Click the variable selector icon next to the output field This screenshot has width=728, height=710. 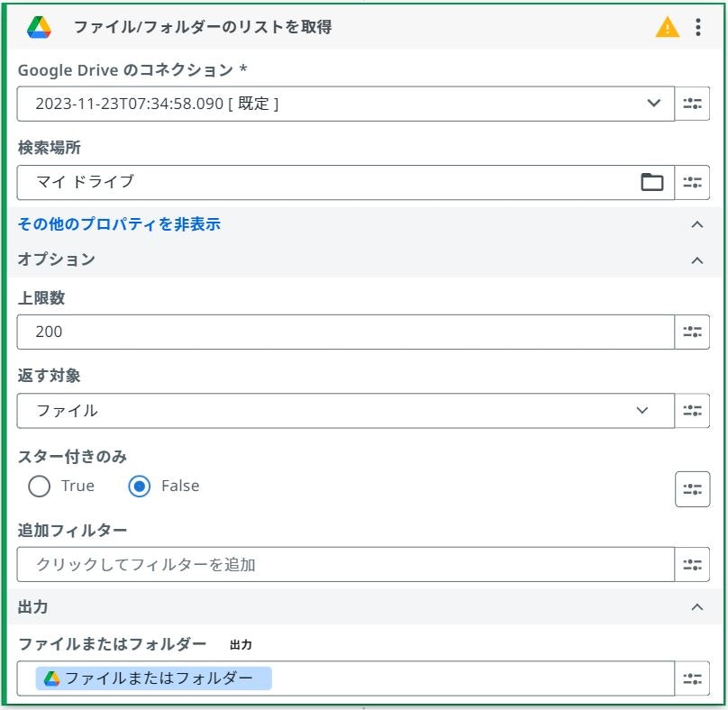click(693, 678)
